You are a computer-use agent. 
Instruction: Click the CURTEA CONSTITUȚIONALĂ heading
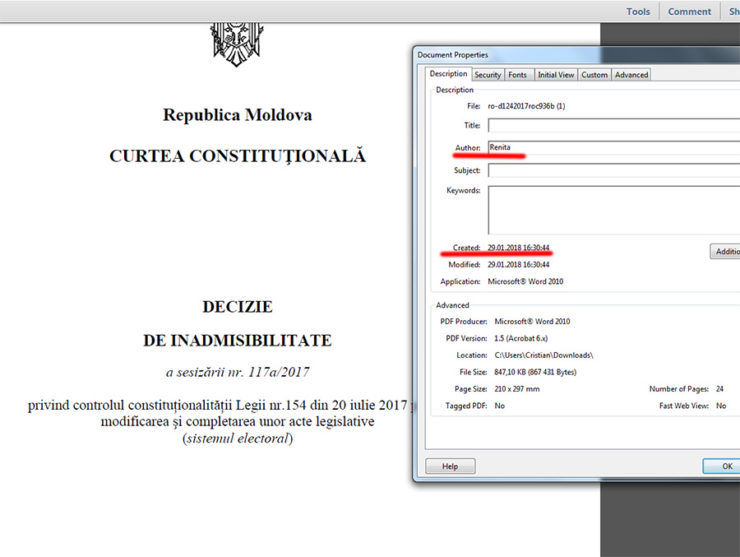pyautogui.click(x=237, y=156)
